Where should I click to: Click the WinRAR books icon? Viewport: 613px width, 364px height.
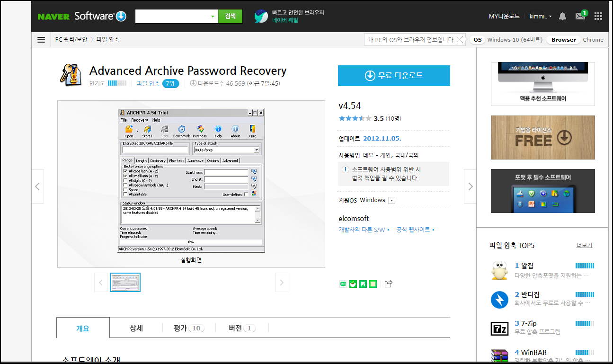[x=499, y=356]
